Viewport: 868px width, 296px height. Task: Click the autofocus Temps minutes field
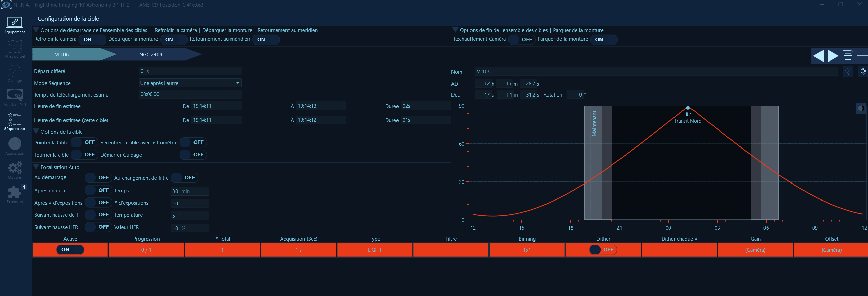[190, 191]
